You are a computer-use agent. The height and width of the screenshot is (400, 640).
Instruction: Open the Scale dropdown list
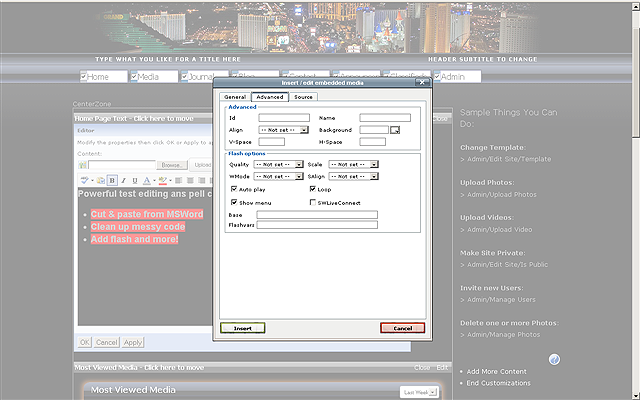point(352,164)
